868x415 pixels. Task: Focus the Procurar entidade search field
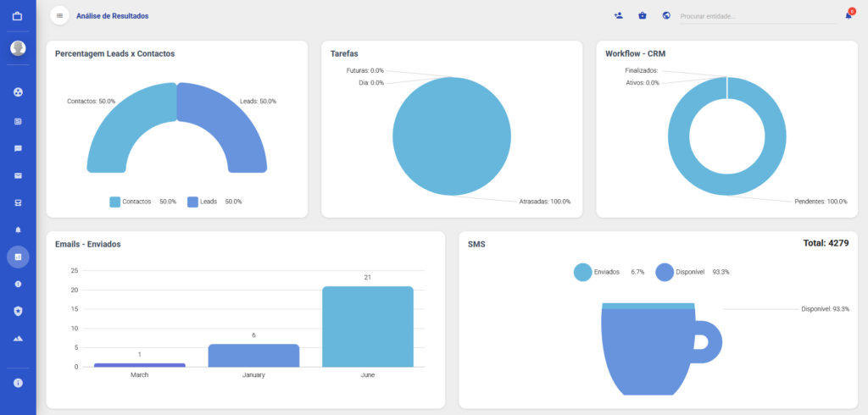(758, 17)
